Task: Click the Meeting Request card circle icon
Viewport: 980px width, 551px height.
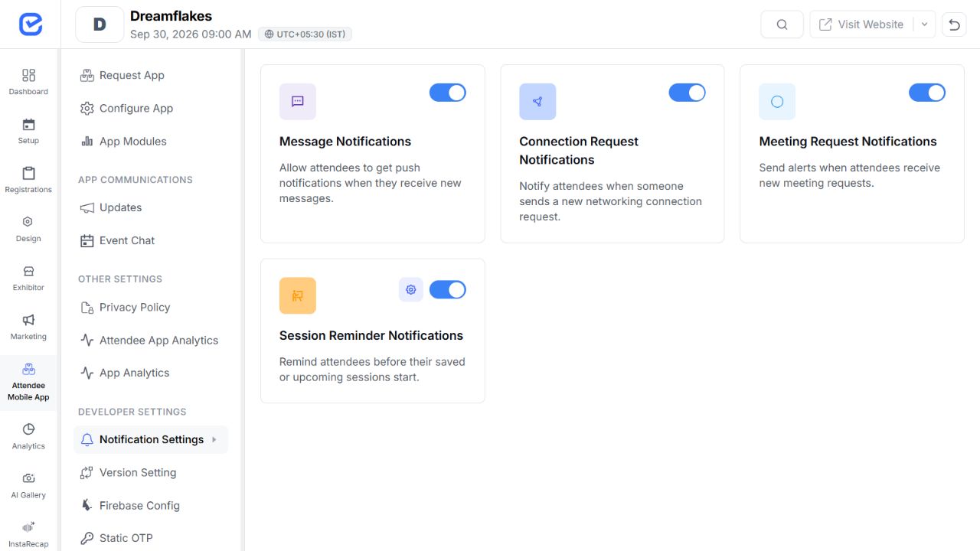Action: pos(777,102)
